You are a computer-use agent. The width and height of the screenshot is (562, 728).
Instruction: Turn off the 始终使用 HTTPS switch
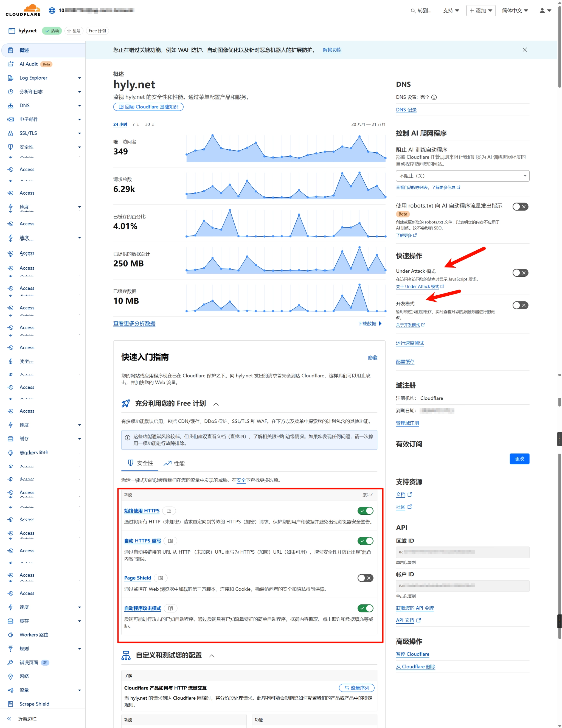(x=366, y=511)
